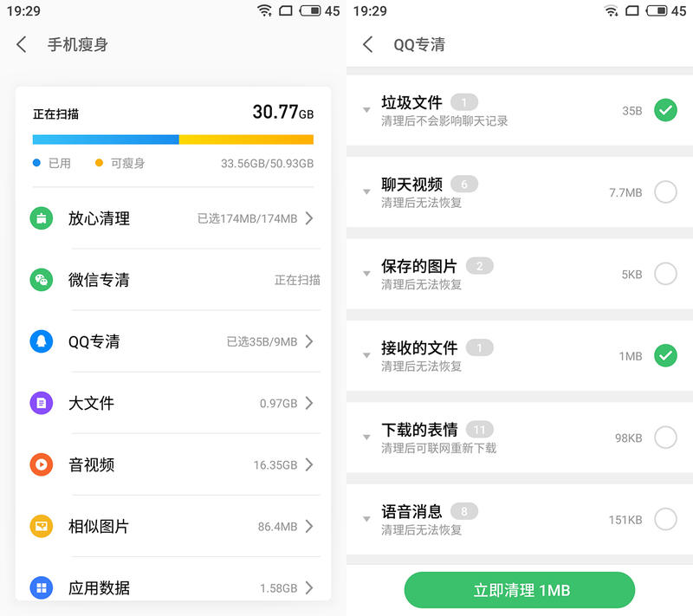Tap the purple 大文件 icon
Image resolution: width=693 pixels, height=616 pixels.
pos(42,403)
